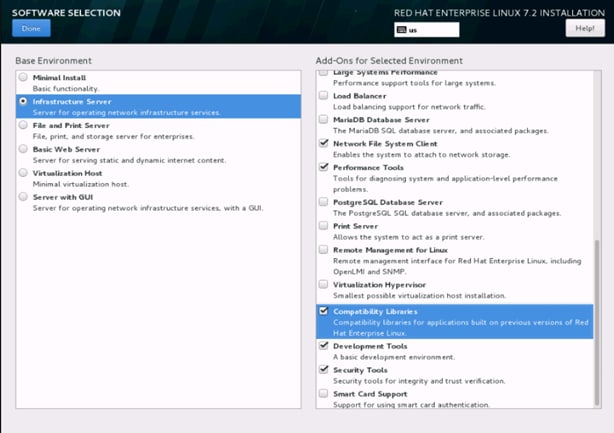This screenshot has width=614, height=433.
Task: Uncheck Development Tools checkbox
Action: (x=323, y=345)
